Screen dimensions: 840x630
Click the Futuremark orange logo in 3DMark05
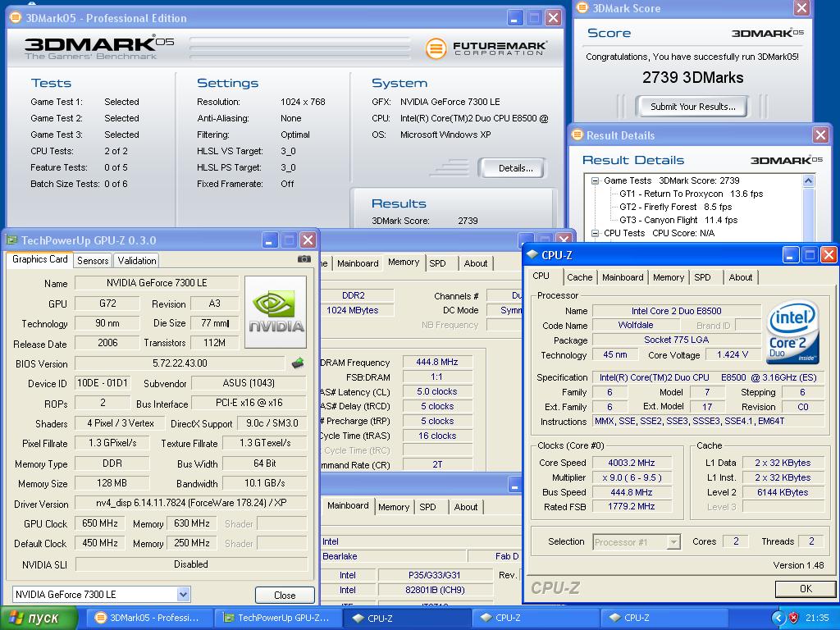pyautogui.click(x=436, y=48)
